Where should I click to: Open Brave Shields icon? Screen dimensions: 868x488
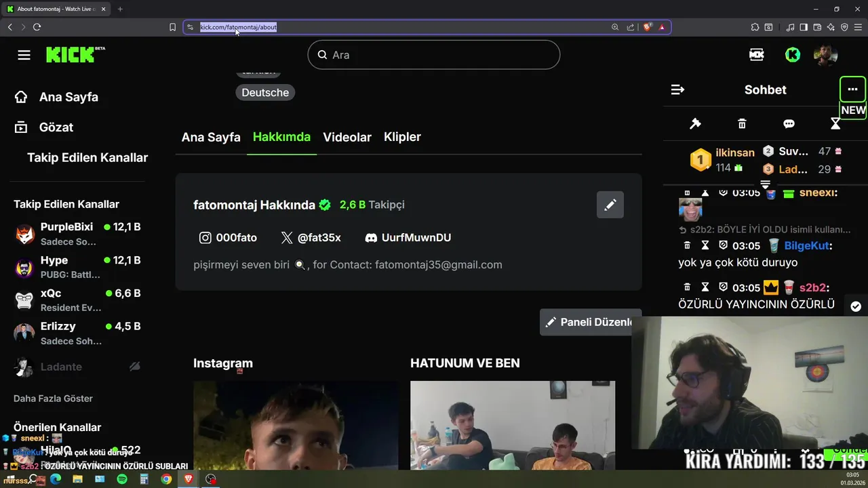tap(648, 27)
